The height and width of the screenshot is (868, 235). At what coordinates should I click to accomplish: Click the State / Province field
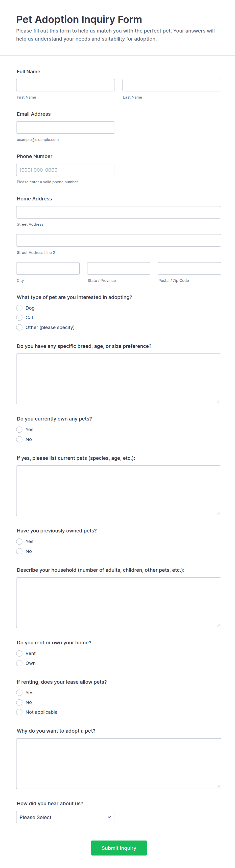click(119, 268)
